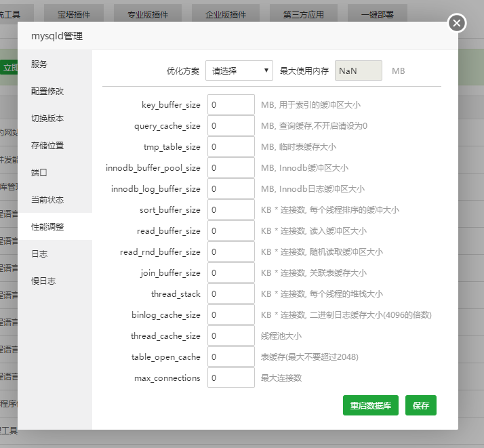Click the innodb_buffer_pool_size input
The height and width of the screenshot is (448, 484).
tap(231, 167)
